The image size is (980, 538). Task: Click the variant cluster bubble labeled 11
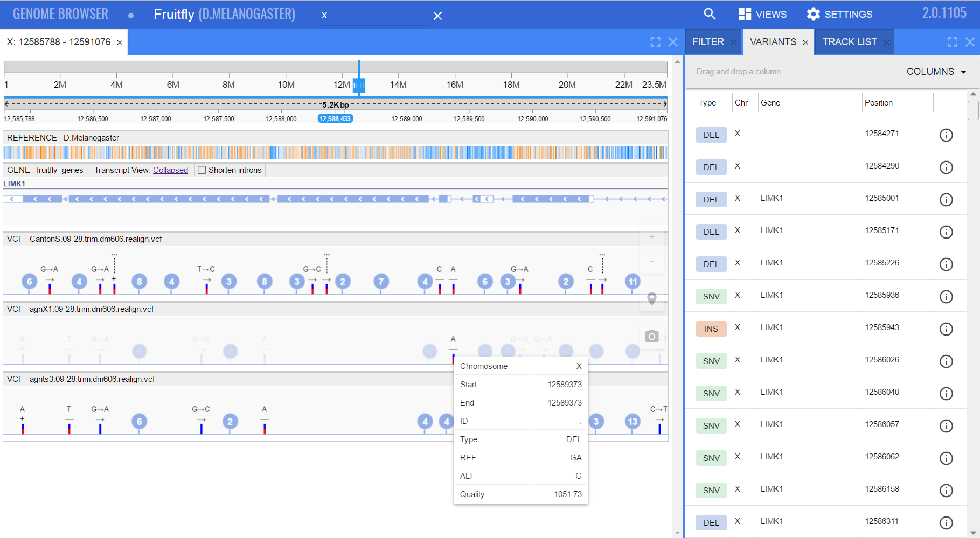pos(633,281)
